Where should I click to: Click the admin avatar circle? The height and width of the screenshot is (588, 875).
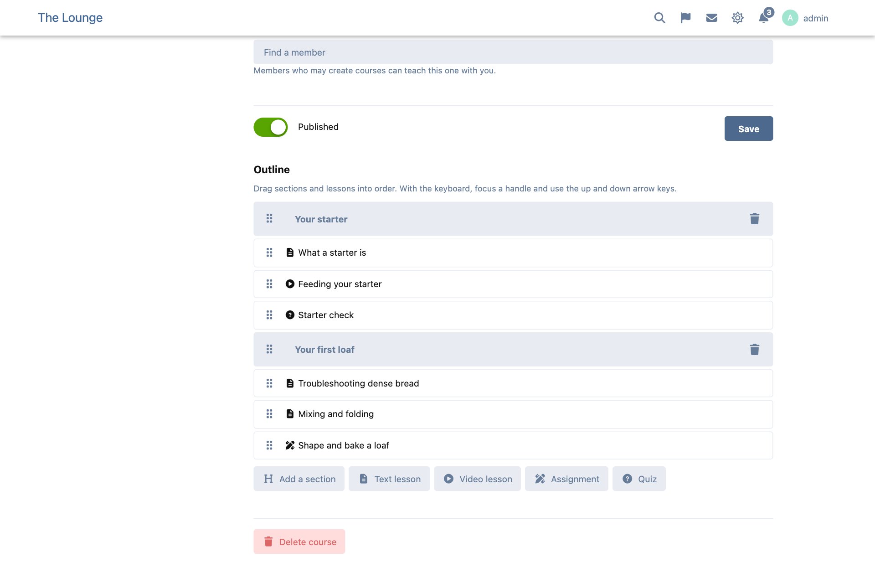click(x=790, y=18)
